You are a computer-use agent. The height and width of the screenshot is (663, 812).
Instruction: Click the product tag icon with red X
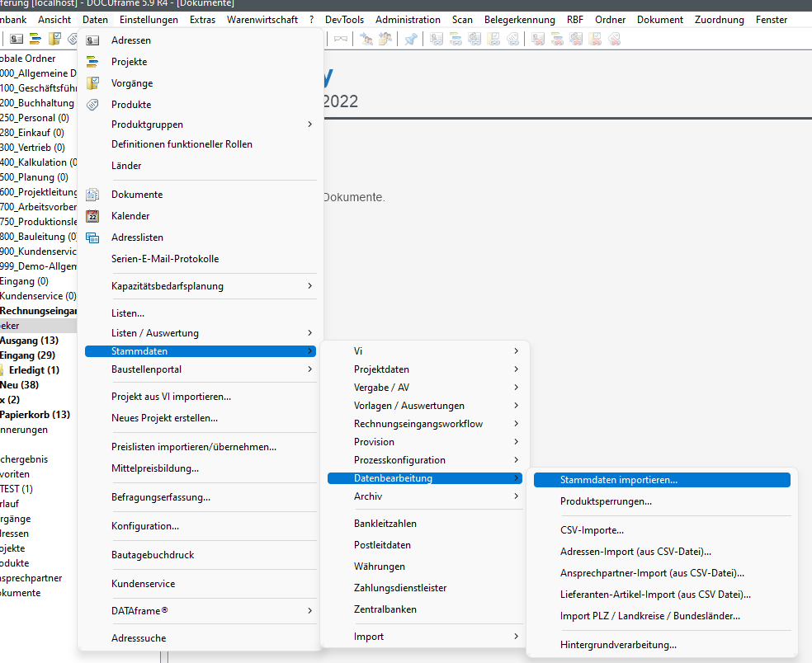click(x=614, y=39)
